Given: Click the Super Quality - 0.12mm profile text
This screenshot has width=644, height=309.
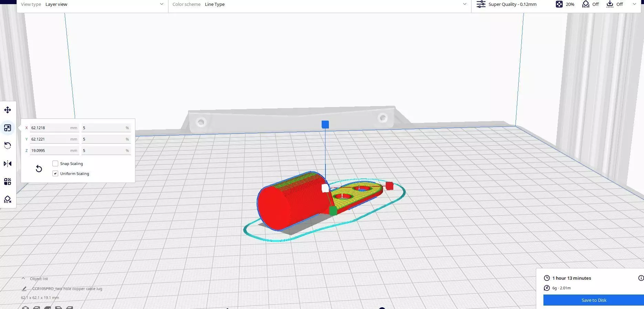Looking at the screenshot, I should pos(512,4).
